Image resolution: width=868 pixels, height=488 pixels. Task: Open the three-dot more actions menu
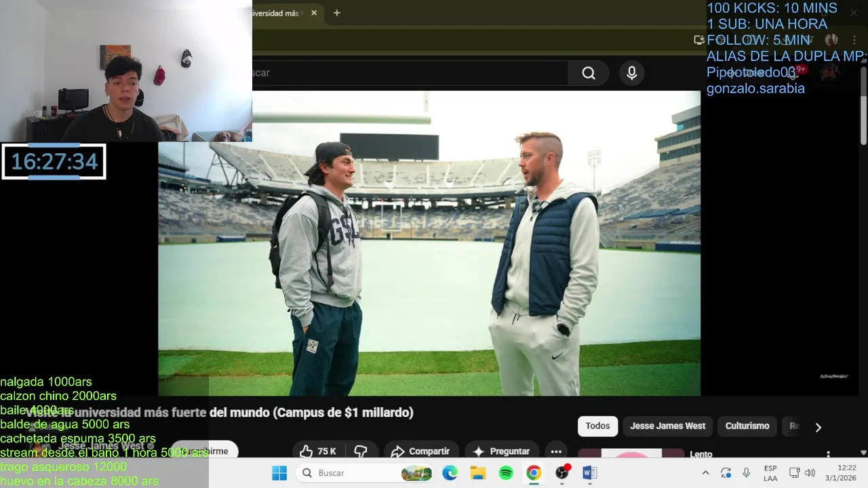[x=556, y=451]
